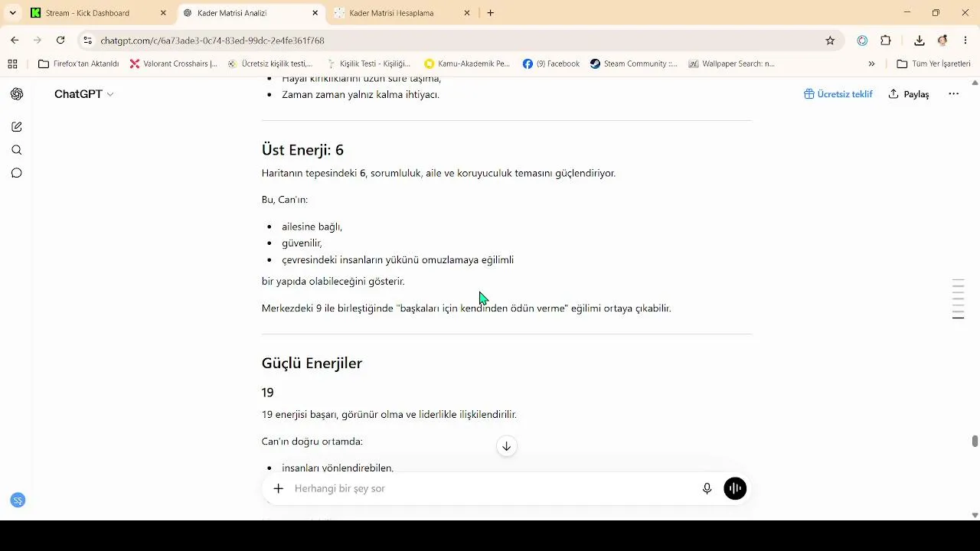Open the browser extensions puzzle icon

[x=886, y=41]
